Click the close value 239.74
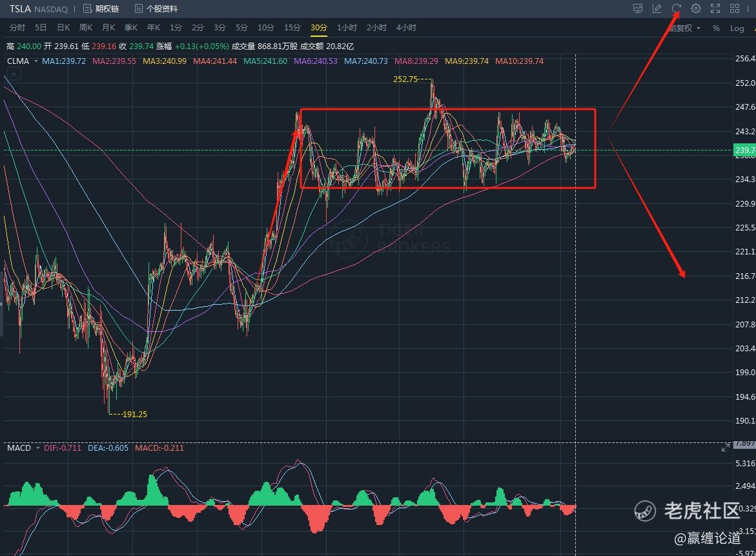 pos(141,46)
